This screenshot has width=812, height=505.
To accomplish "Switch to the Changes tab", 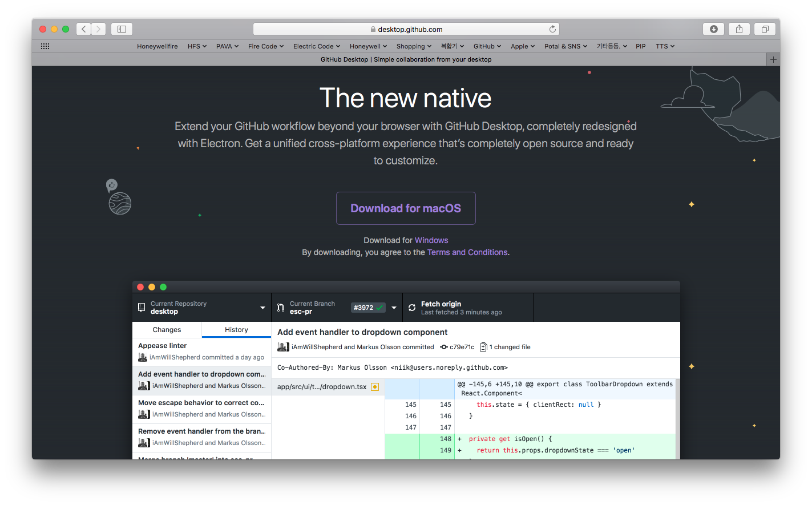I will pyautogui.click(x=167, y=330).
